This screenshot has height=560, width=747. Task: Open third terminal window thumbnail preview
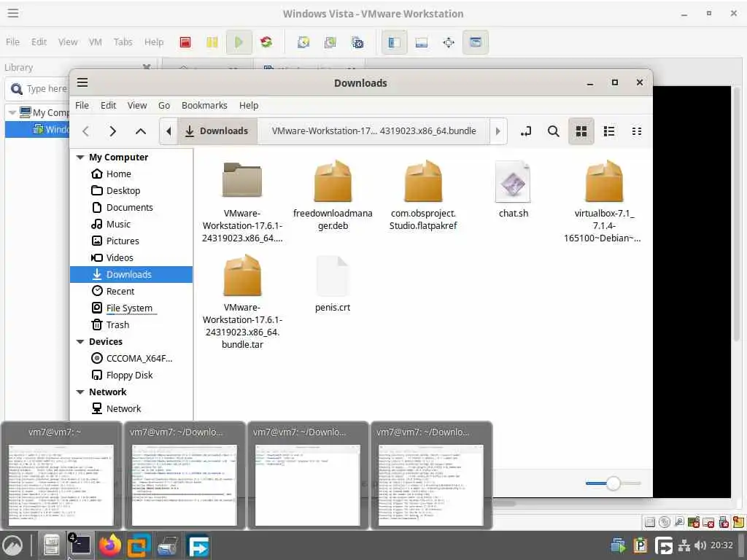[308, 475]
